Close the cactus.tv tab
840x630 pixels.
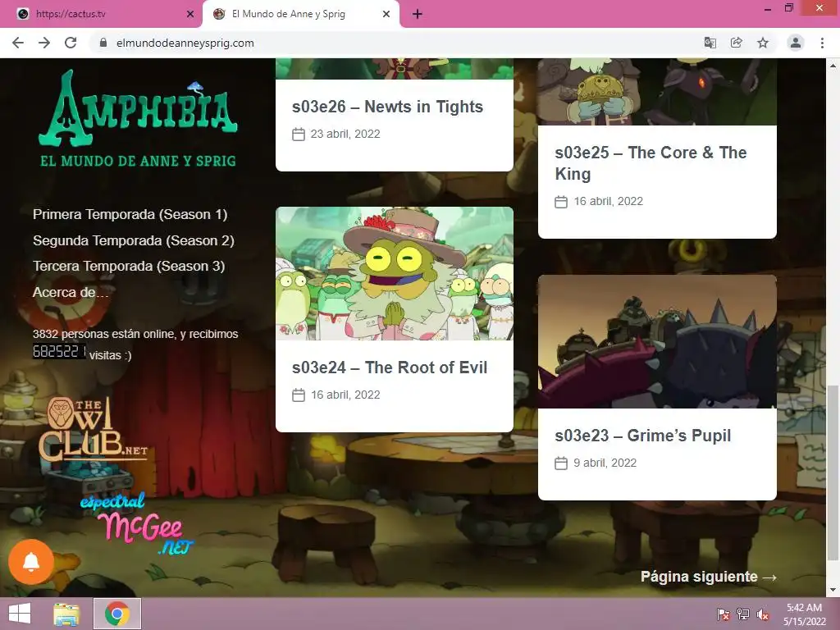(x=190, y=15)
